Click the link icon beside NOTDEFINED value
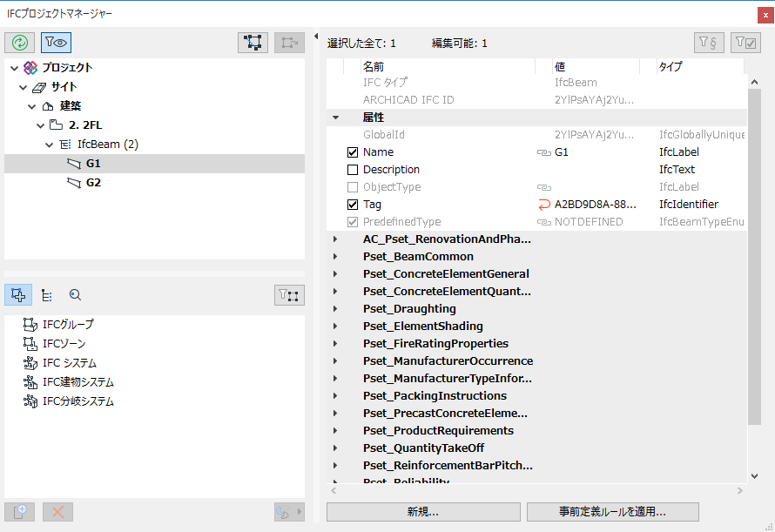The width and height of the screenshot is (775, 532). pyautogui.click(x=543, y=223)
